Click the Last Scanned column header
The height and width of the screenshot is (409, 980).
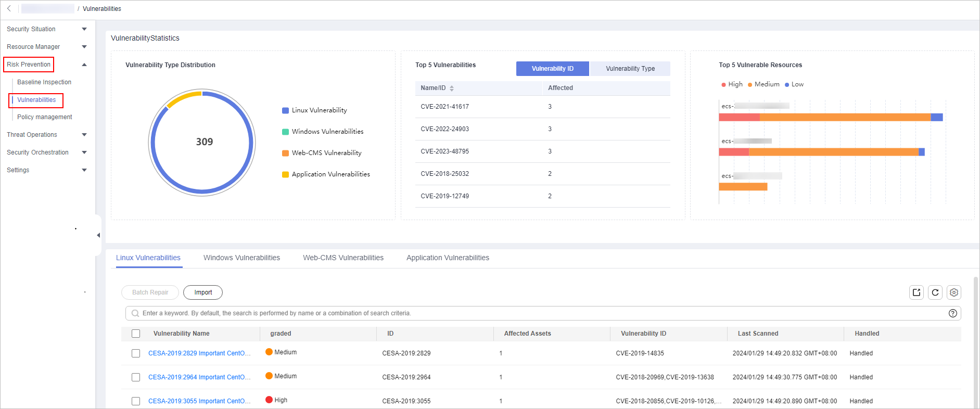pyautogui.click(x=758, y=334)
